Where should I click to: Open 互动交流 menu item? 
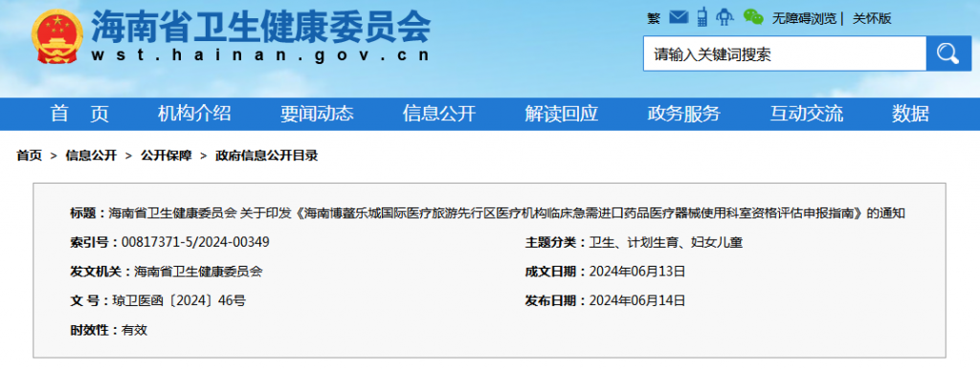click(x=807, y=114)
